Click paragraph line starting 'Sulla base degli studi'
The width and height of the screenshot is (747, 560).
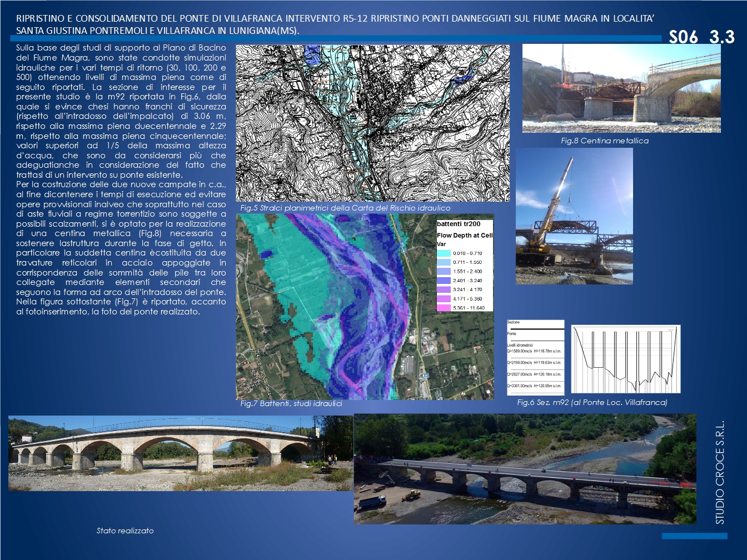pyautogui.click(x=121, y=48)
